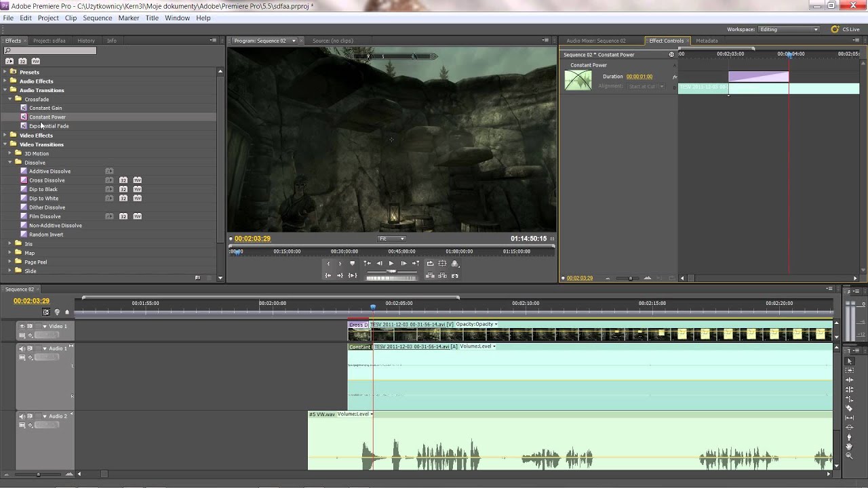Toggle track lock box on Audio 1
The image size is (868, 488).
pos(38,348)
